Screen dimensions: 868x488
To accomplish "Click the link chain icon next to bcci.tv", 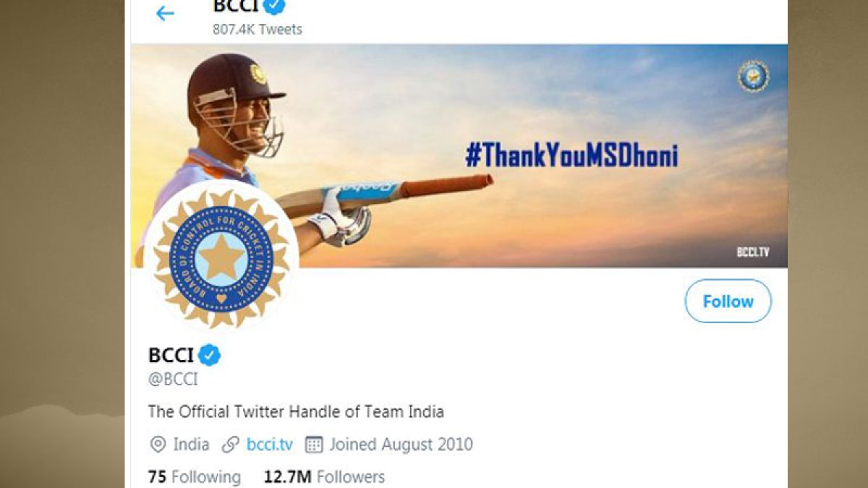I will point(231,444).
